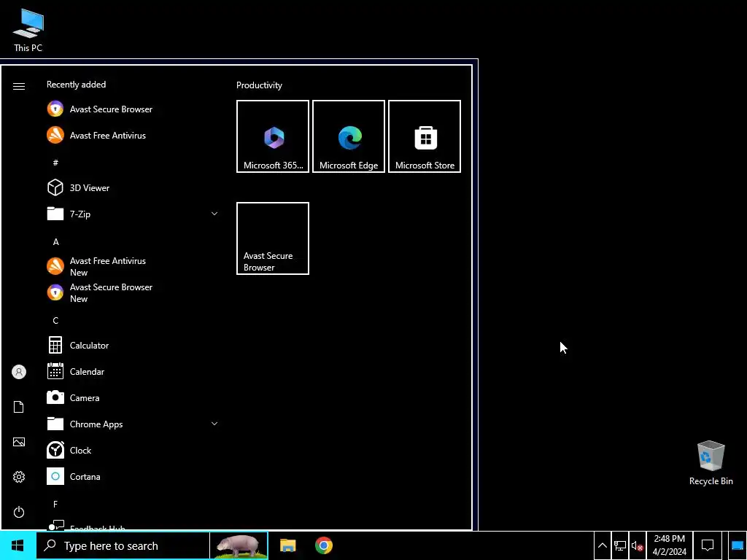Expand the Start menu hamburger button
The height and width of the screenshot is (560, 747).
point(18,86)
